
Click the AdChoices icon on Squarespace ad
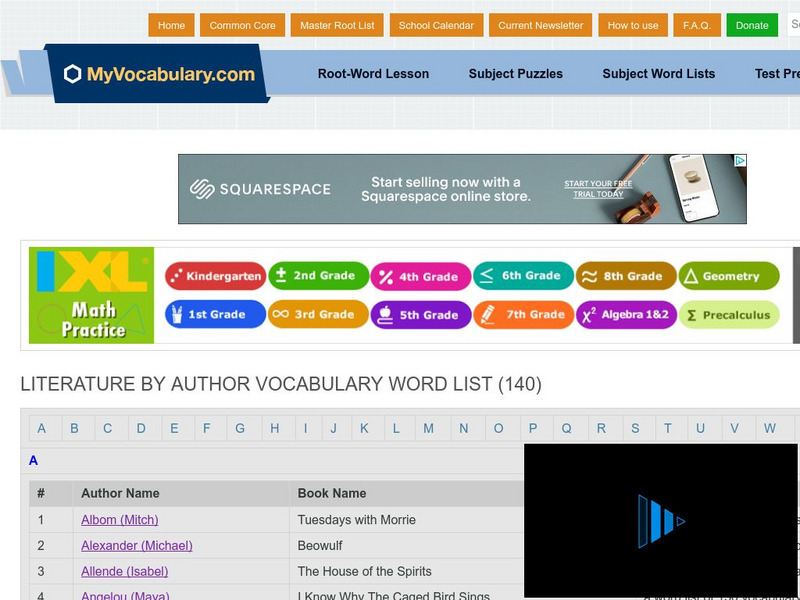click(740, 161)
